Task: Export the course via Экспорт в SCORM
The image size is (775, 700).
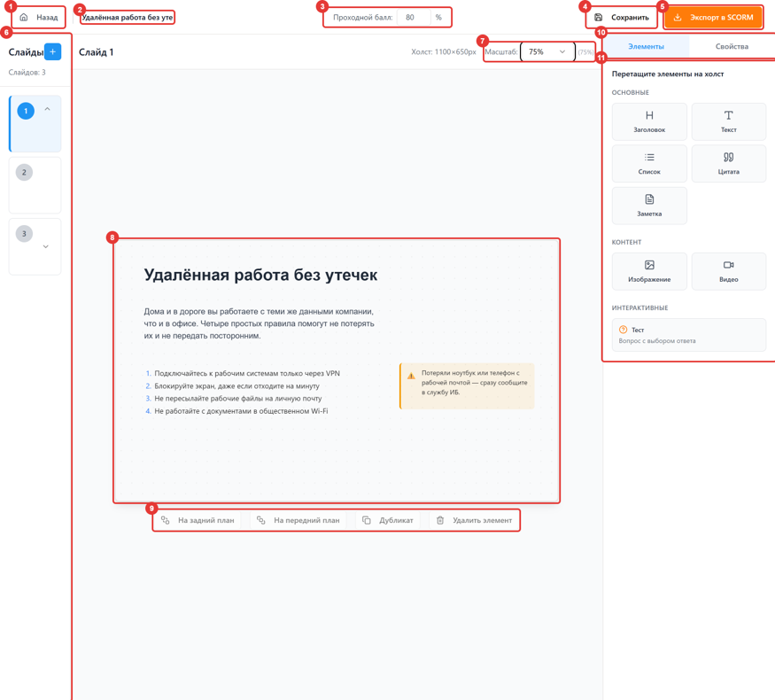Action: click(x=713, y=18)
